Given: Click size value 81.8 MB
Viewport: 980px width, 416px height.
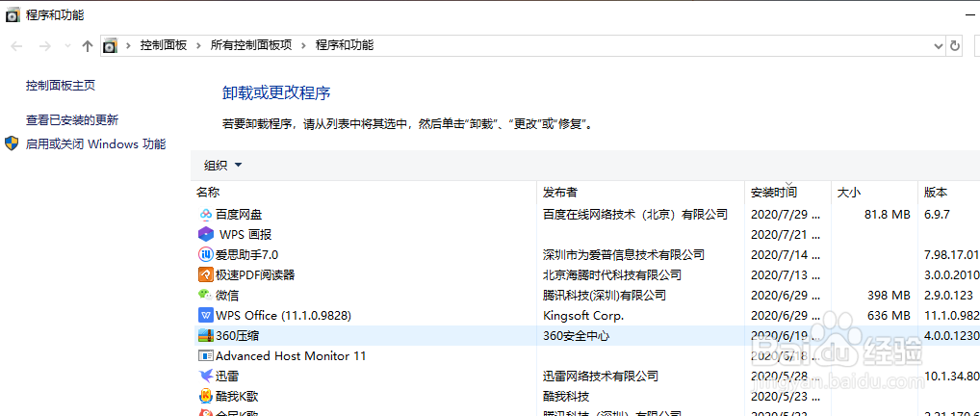Looking at the screenshot, I should 887,215.
